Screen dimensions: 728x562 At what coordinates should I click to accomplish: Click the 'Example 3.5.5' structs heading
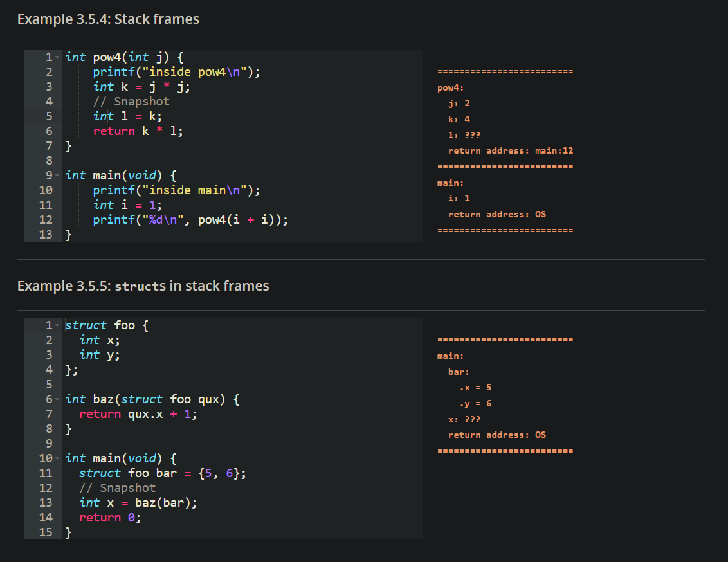143,286
